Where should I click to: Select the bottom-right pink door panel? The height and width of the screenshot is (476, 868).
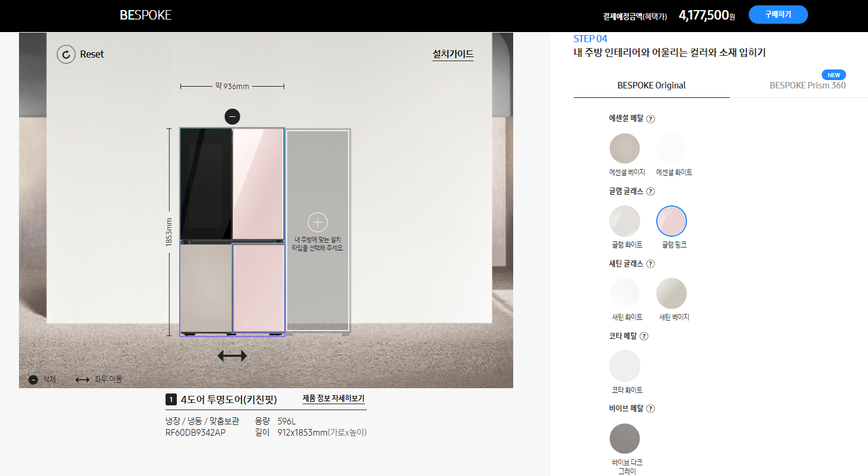click(x=258, y=288)
